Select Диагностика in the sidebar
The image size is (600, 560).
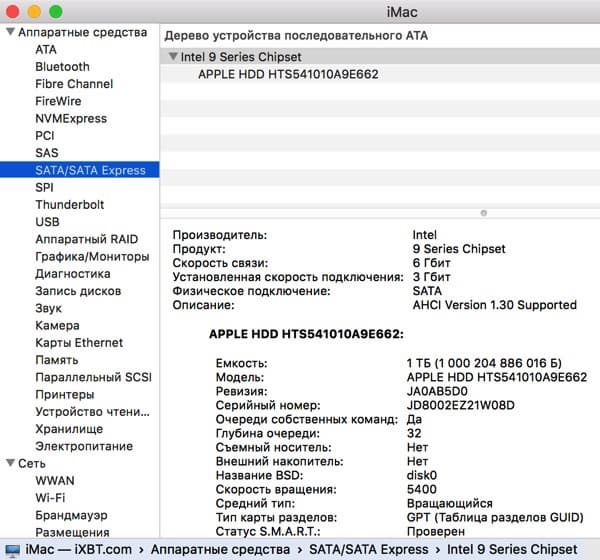[x=73, y=274]
